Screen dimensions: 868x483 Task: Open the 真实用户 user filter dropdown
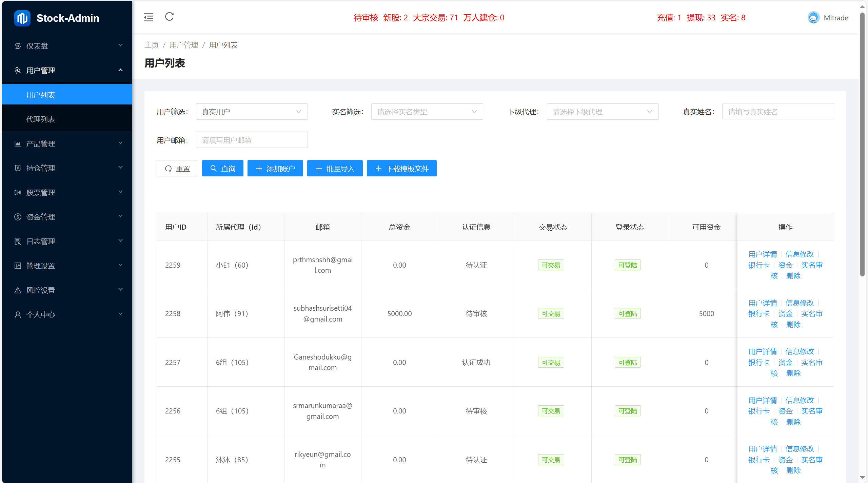click(x=252, y=112)
